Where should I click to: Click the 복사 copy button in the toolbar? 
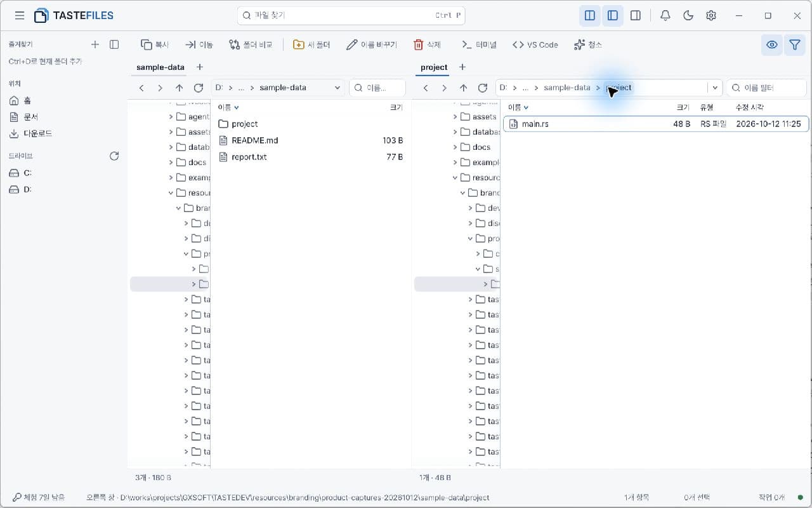tap(155, 44)
